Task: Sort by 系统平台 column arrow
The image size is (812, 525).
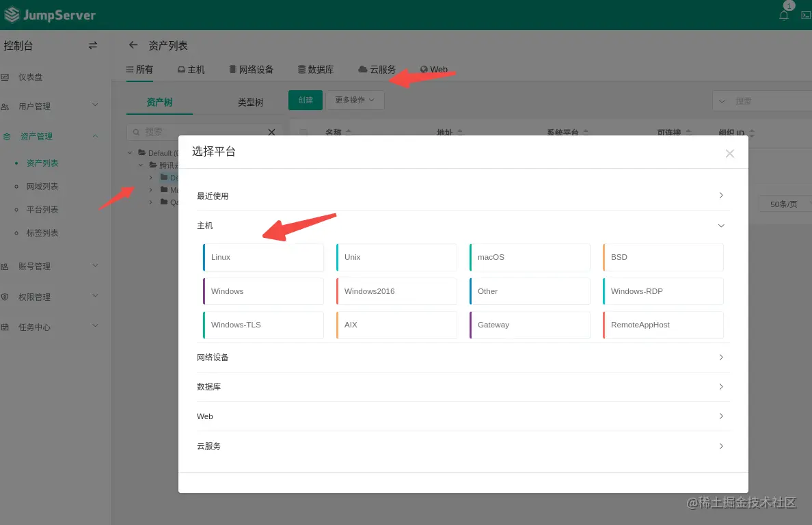Action: (586, 133)
